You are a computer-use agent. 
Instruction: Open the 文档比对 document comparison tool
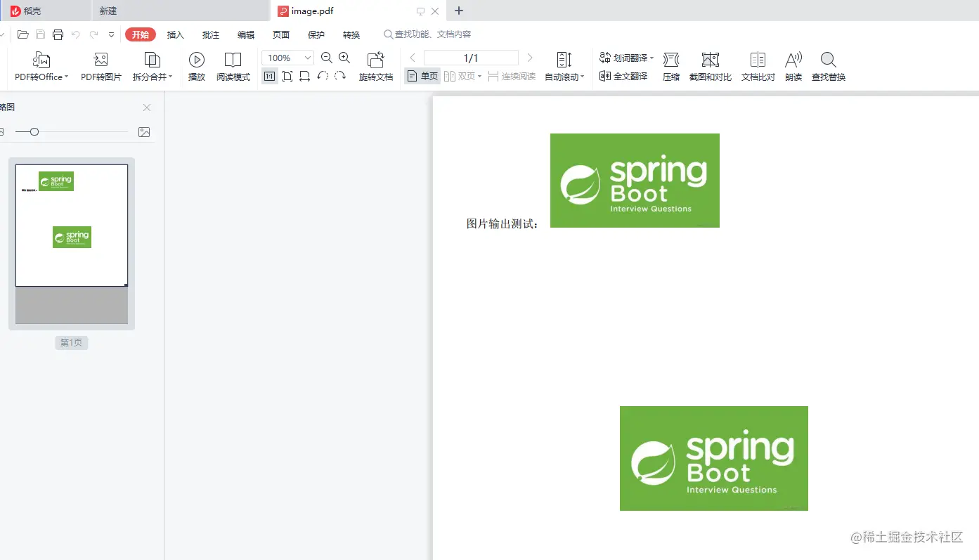coord(758,67)
